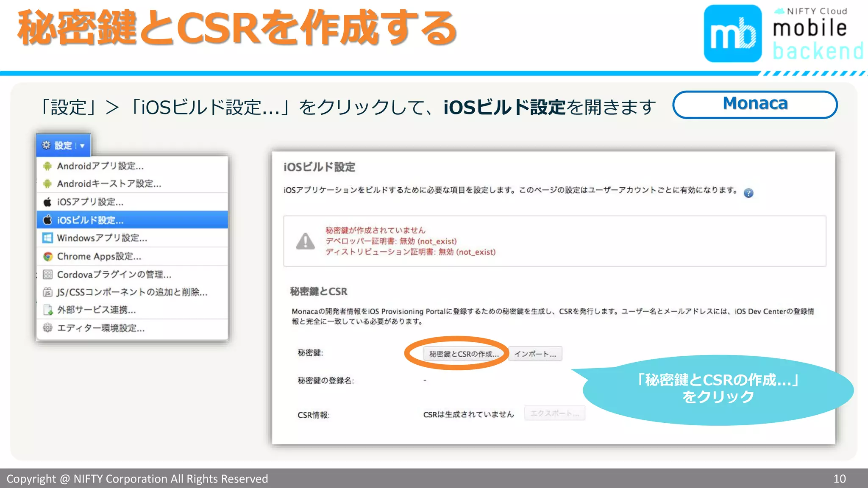868x488 pixels.
Task: Click the 秘密鍵とCSR section heading
Action: click(319, 291)
